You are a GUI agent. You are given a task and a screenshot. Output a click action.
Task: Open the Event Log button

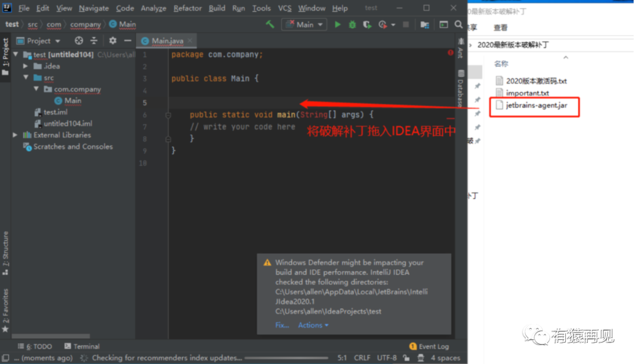coord(429,346)
